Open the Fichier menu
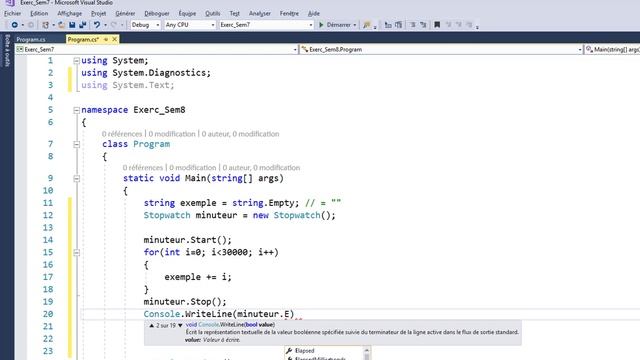The image size is (640, 360). [12, 13]
